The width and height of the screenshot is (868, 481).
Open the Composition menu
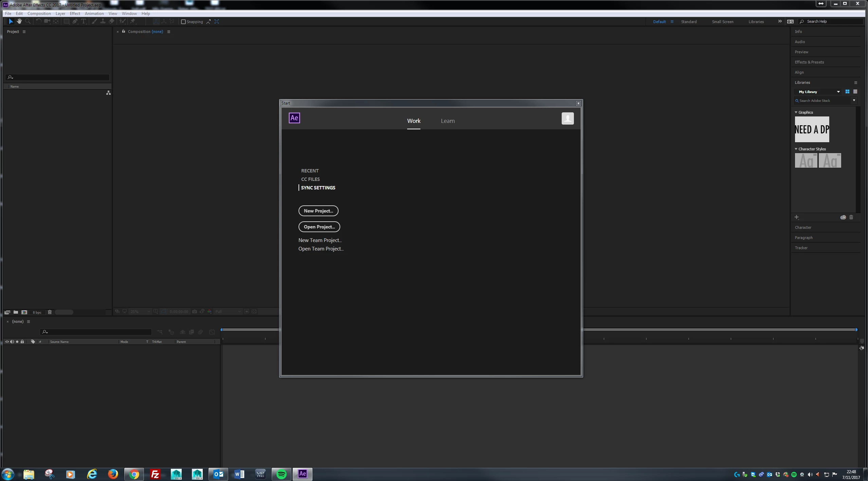coord(39,14)
